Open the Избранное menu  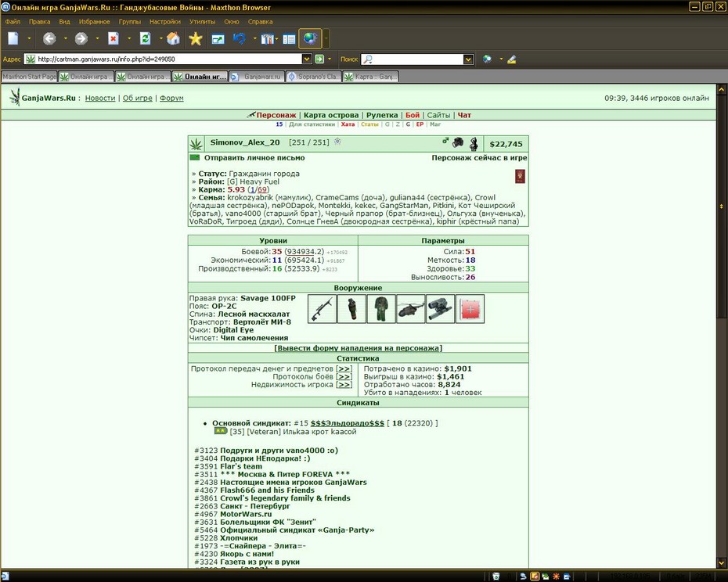pyautogui.click(x=94, y=21)
